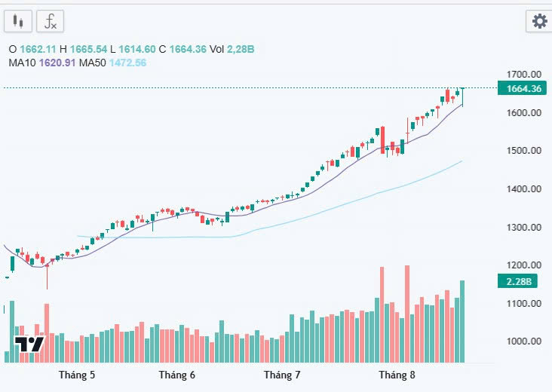Click Tháng 7 on the time axis
This screenshot has width=552, height=392.
[x=282, y=375]
